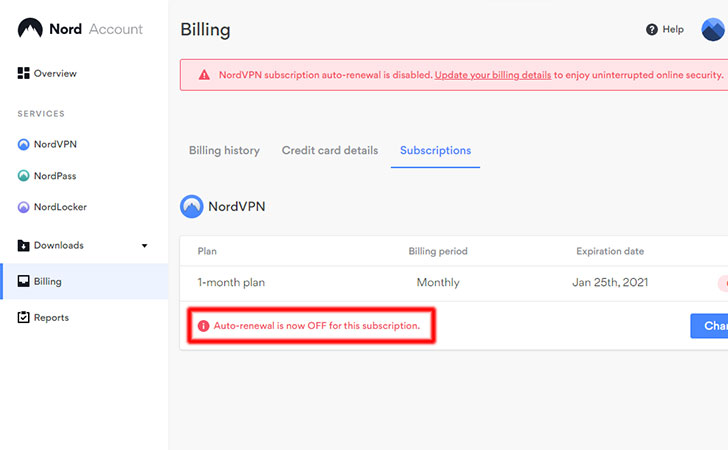Click the Auto-renewal is now OFF message

[317, 326]
